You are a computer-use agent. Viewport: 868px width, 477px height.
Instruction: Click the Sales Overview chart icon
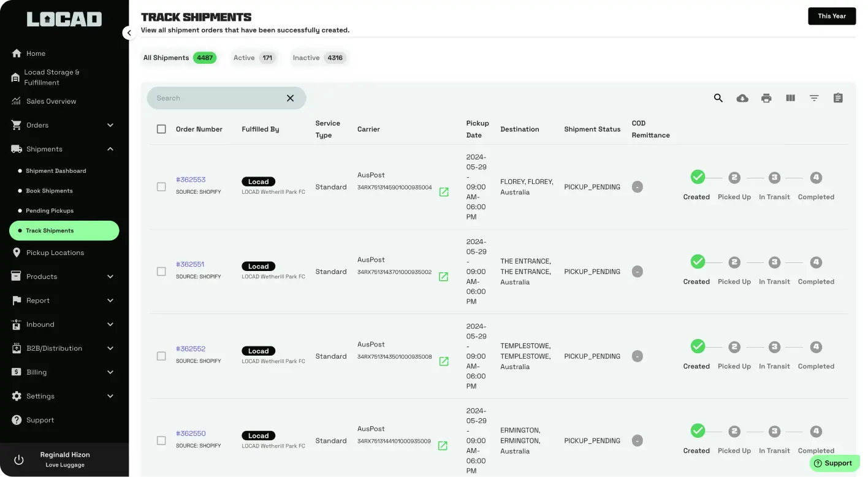click(x=17, y=101)
